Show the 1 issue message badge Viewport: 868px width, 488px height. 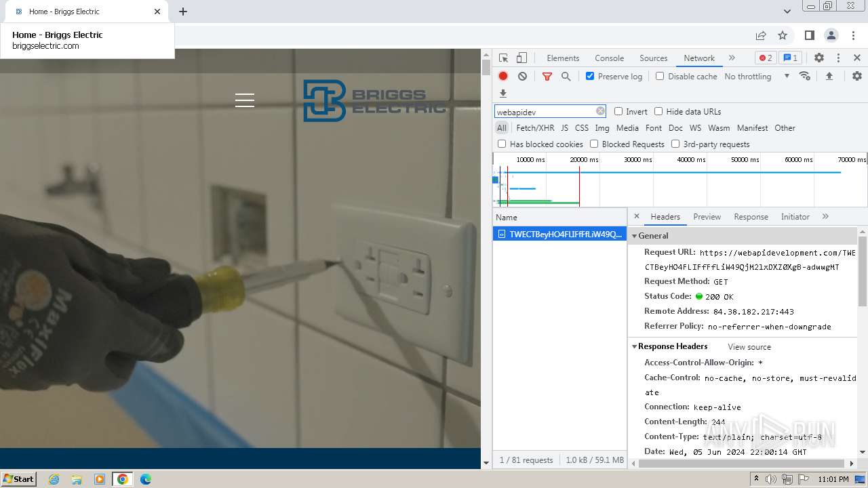(790, 58)
